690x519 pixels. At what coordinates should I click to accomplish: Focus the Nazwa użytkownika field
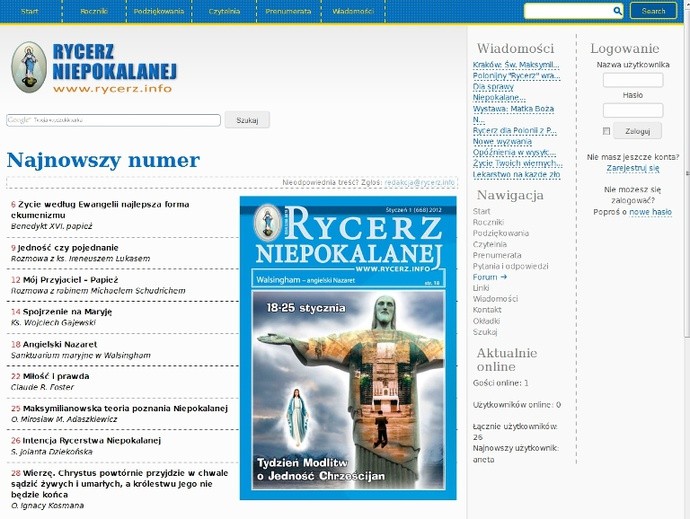click(633, 80)
